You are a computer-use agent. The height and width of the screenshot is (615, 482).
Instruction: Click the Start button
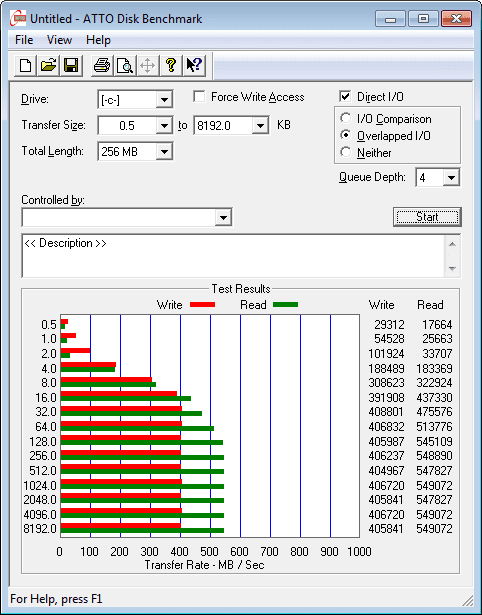pos(427,217)
